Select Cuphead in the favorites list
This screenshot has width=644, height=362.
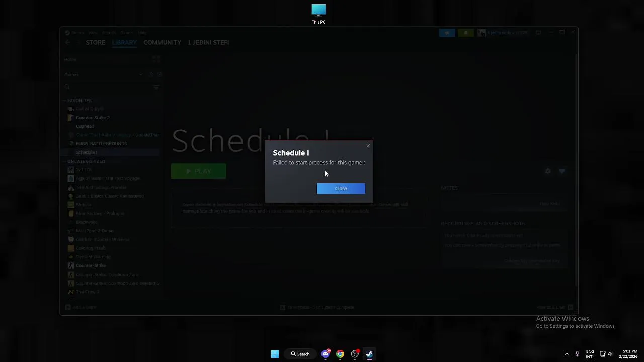(85, 126)
